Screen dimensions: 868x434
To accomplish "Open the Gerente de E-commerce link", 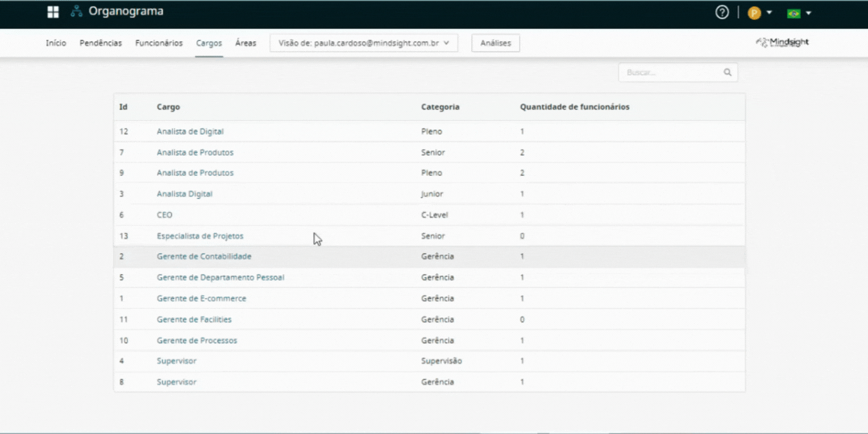I will [202, 299].
